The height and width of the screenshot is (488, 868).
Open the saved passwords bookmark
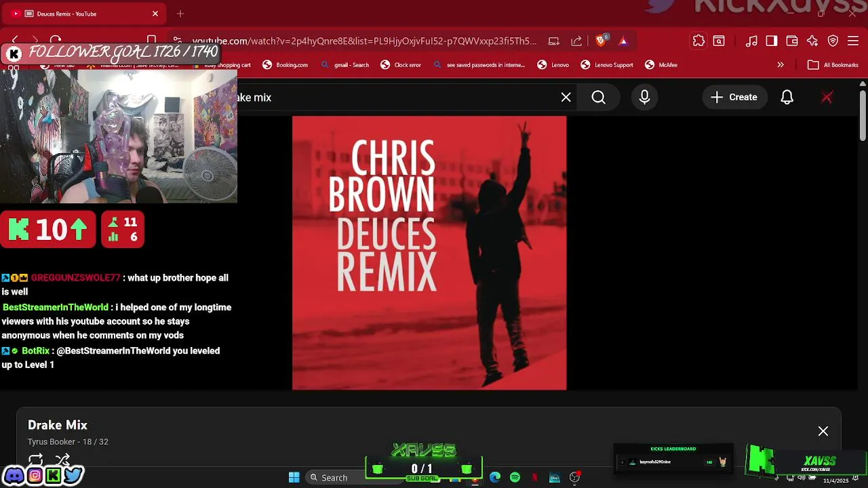pos(479,65)
